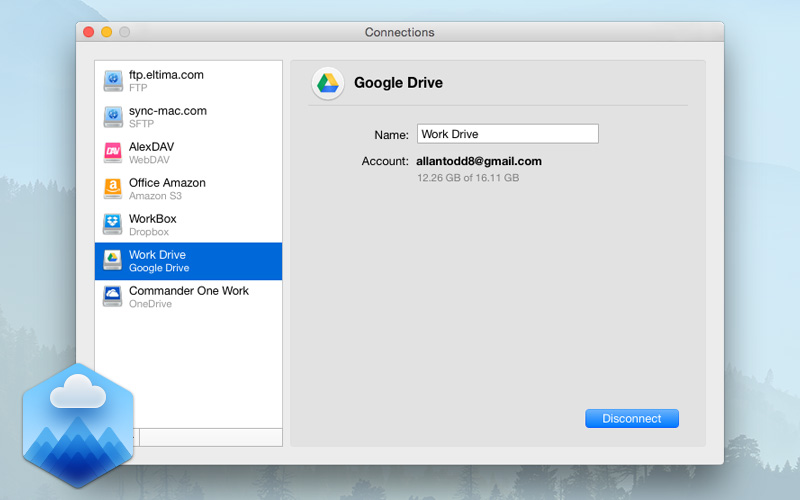This screenshot has width=800, height=500.
Task: Click the OneDrive subtitle label
Action: tap(151, 304)
